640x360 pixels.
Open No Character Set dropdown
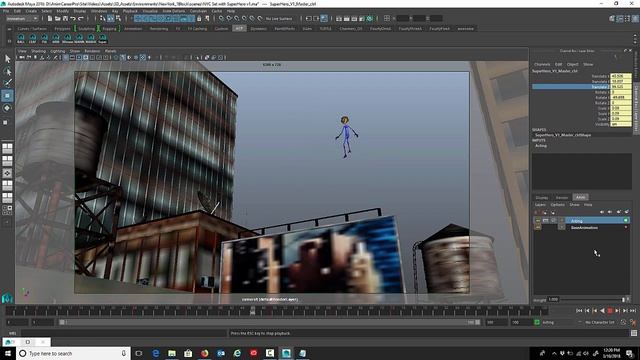(599, 322)
